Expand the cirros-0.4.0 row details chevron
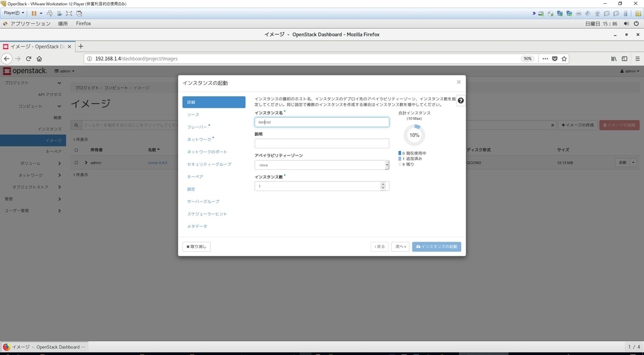 click(86, 162)
